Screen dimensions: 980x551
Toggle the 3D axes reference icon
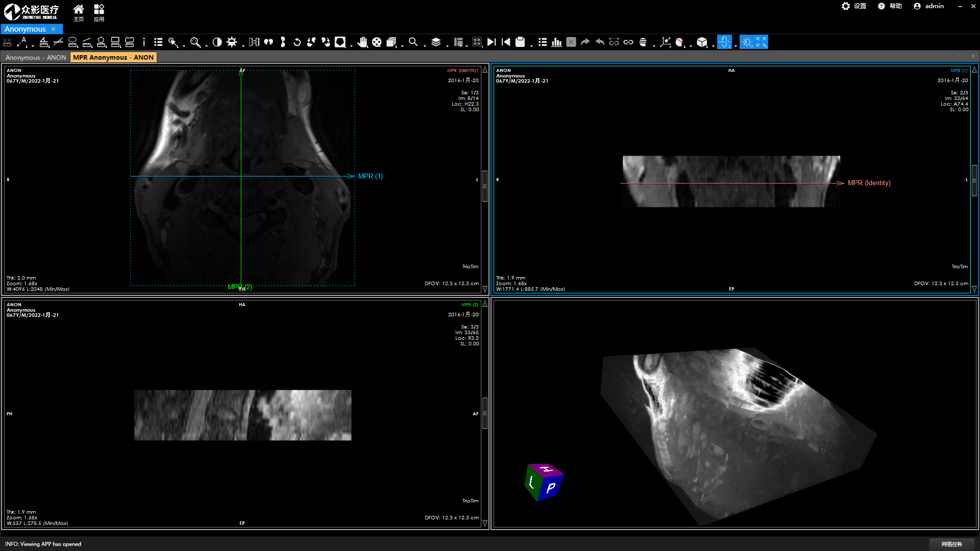665,42
